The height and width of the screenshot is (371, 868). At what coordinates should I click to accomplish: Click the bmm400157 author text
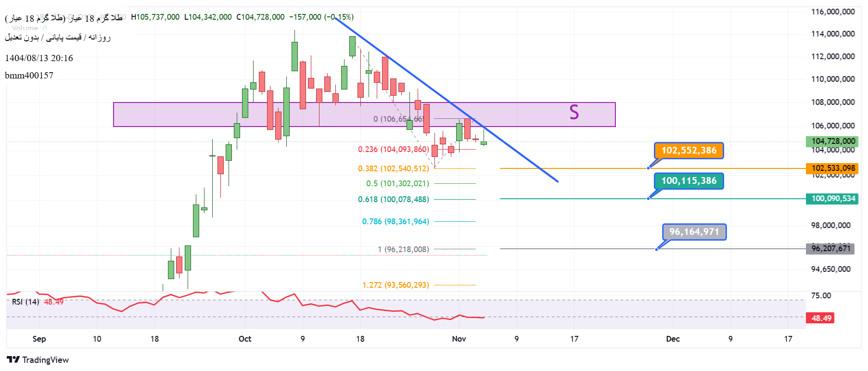(x=29, y=76)
